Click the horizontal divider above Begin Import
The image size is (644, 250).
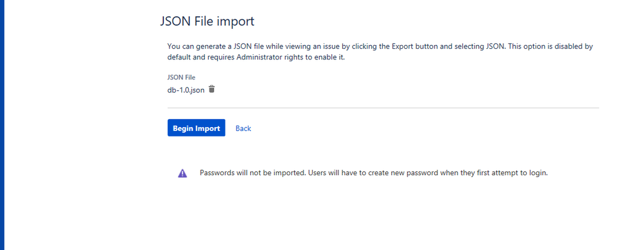383,108
